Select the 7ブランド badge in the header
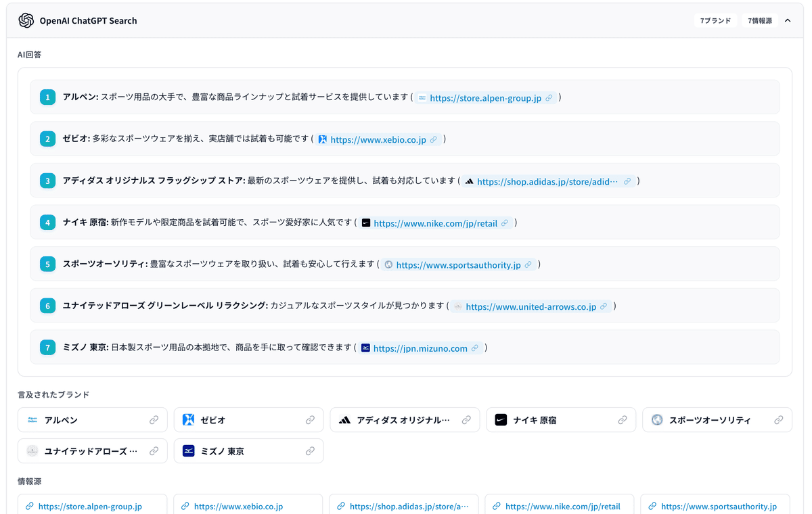Screen dimensions: 812x514 715,20
